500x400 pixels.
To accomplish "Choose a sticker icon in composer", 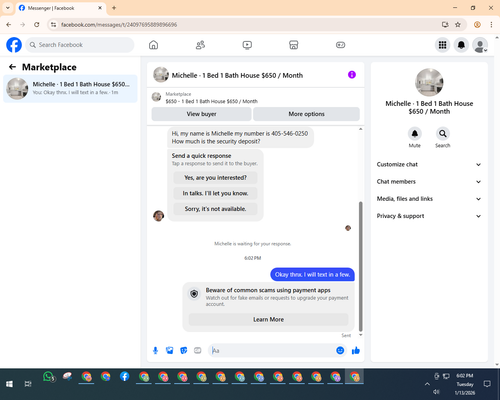I will [x=184, y=350].
